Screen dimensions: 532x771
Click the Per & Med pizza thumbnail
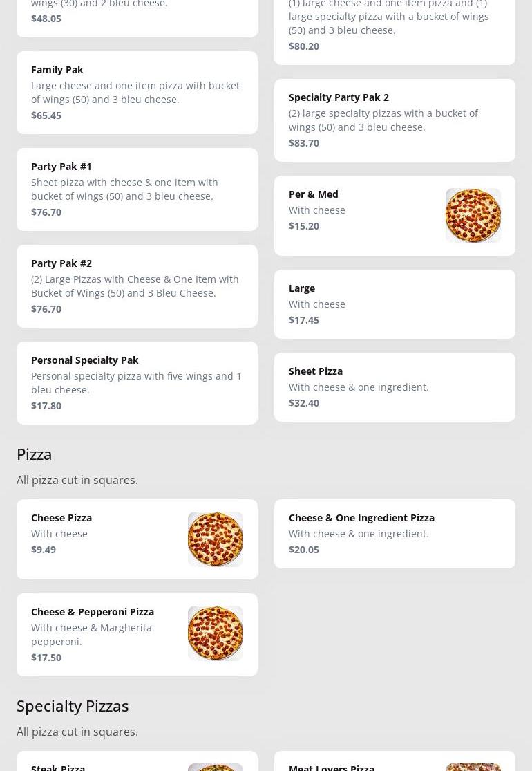coord(473,216)
